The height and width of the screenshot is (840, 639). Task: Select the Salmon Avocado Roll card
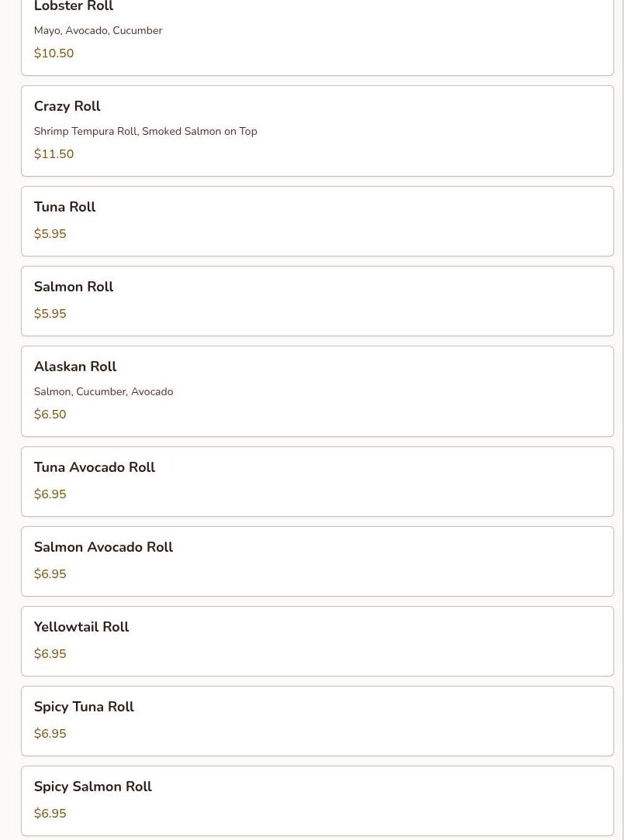click(317, 562)
